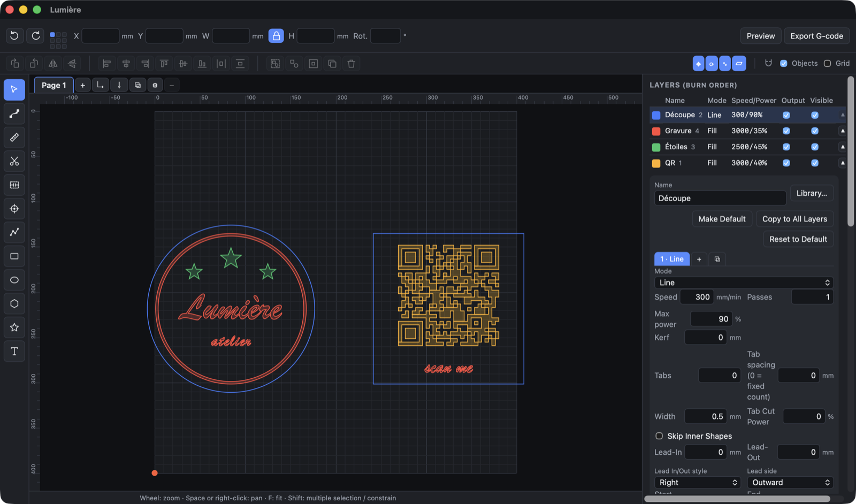Select the hexagon polygon tool

(14, 303)
